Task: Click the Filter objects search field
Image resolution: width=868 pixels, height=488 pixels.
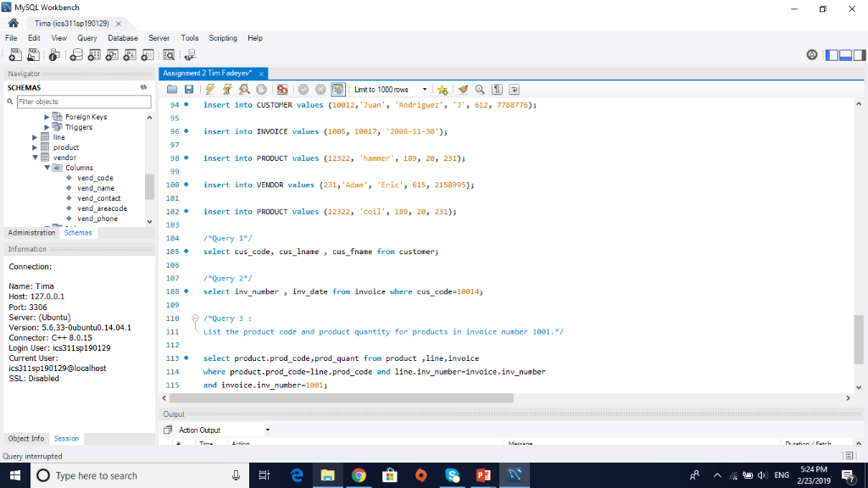Action: pos(84,102)
